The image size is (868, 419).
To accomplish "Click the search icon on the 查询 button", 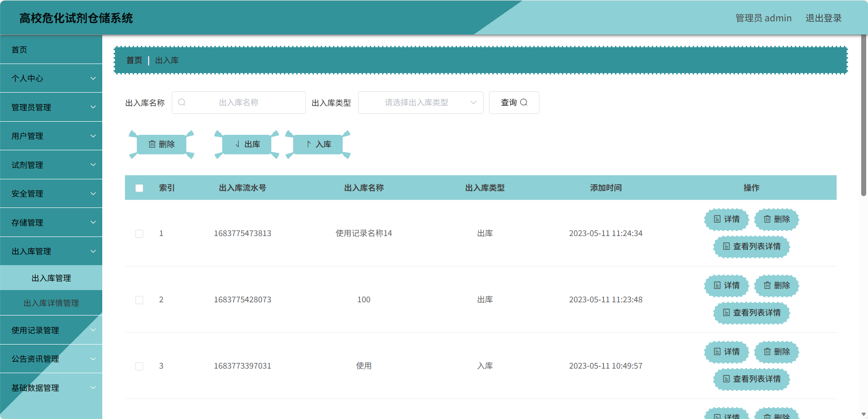I will pyautogui.click(x=524, y=103).
